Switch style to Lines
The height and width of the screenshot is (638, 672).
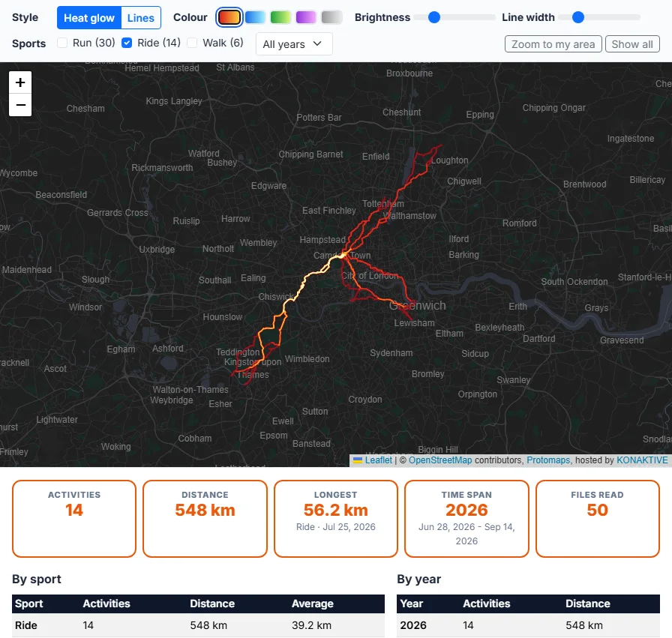click(140, 18)
